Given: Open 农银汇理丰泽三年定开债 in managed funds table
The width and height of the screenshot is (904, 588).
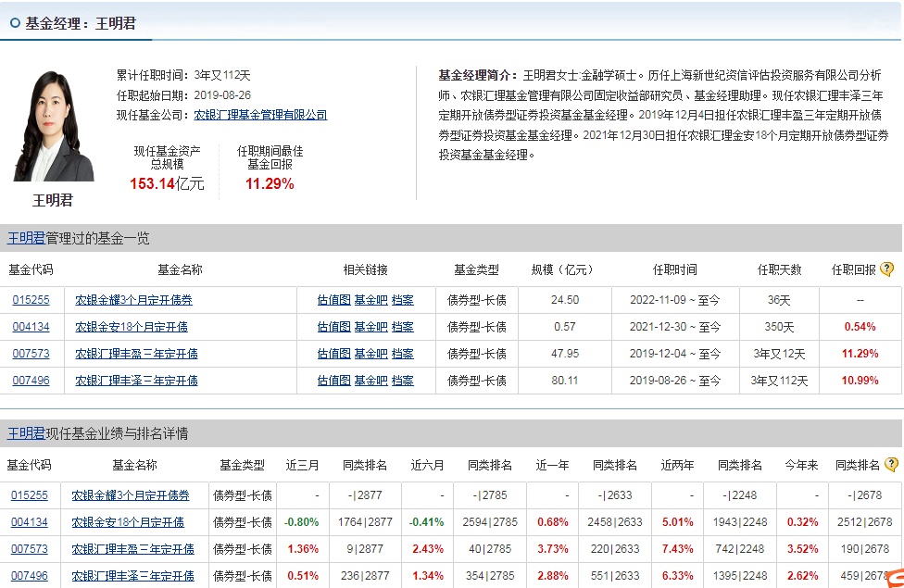Looking at the screenshot, I should tap(137, 381).
